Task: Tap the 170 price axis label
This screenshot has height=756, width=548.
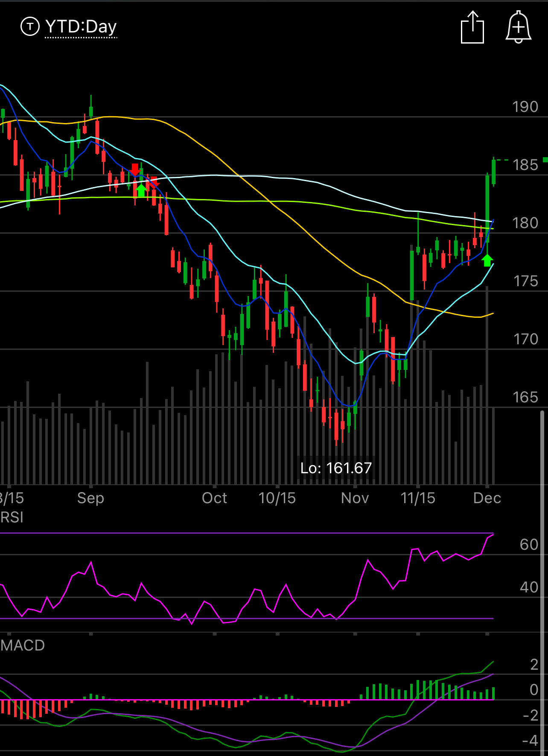Action: coord(525,339)
